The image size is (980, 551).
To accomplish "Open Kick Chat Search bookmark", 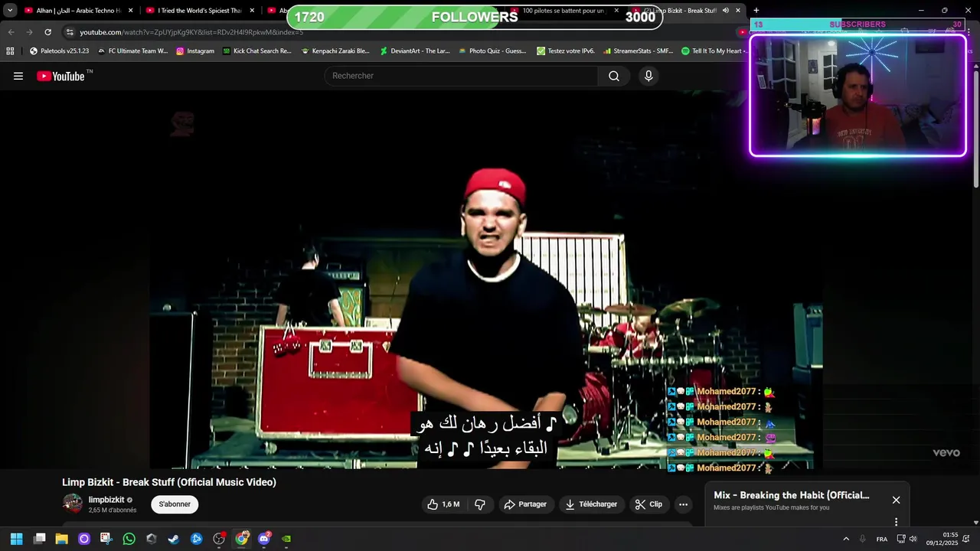I will tap(257, 51).
